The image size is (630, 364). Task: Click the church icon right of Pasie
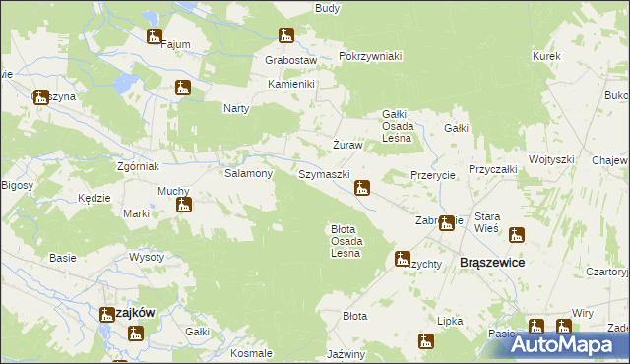tap(535, 327)
